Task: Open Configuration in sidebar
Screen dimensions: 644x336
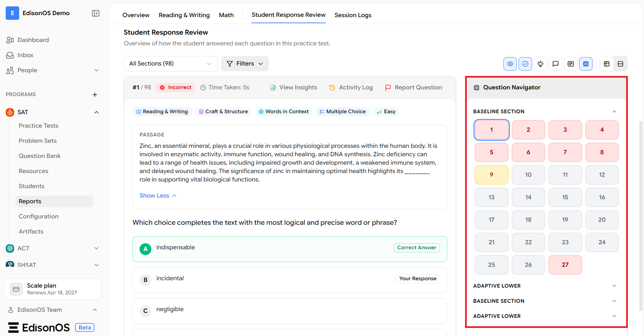Action: pos(39,216)
